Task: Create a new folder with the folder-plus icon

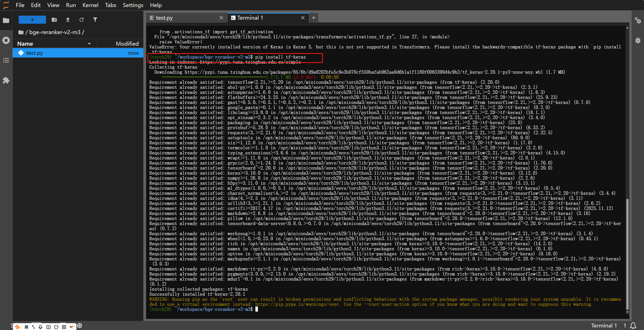Action: tap(54, 20)
